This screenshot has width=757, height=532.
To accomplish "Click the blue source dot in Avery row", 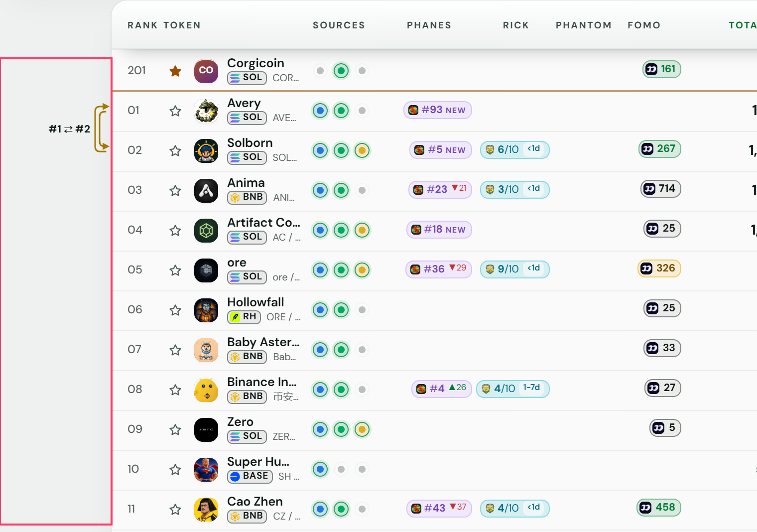I will pos(320,111).
